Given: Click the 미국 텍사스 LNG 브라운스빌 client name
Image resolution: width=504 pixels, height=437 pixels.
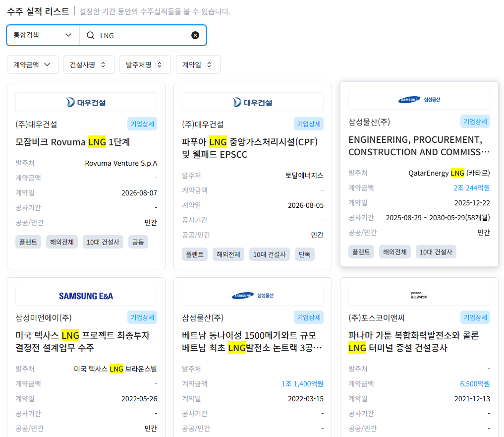Looking at the screenshot, I should pos(115,369).
